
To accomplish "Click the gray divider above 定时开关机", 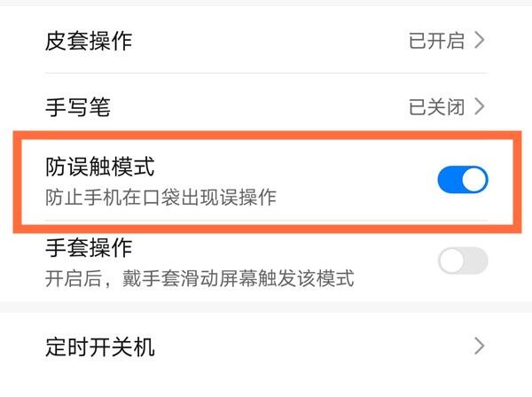I will pyautogui.click(x=266, y=307).
